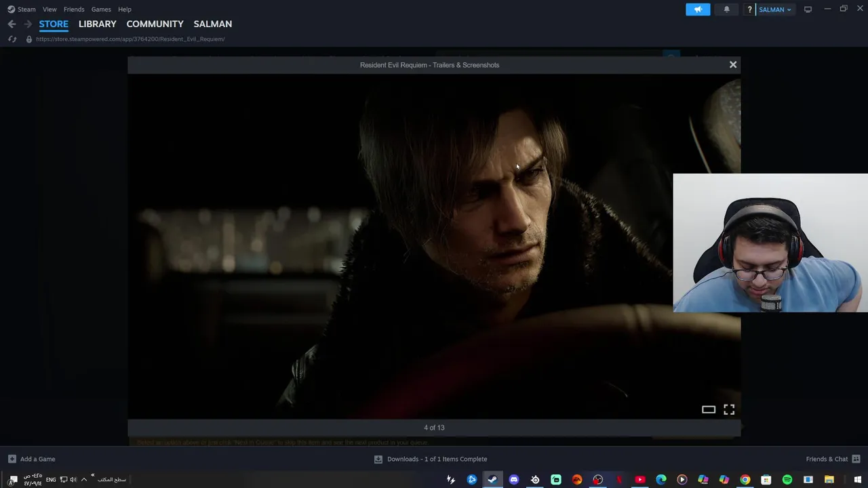
Task: Open the lightning bolt taskbar app
Action: point(451,479)
